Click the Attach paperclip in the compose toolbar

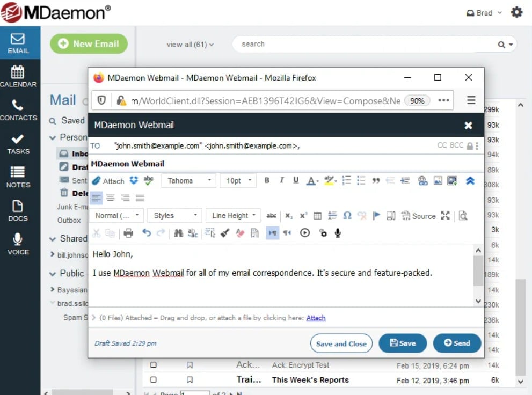(x=108, y=181)
